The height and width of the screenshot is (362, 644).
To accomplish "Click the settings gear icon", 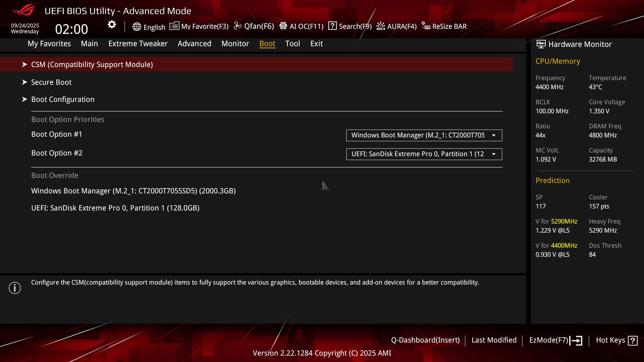I will click(x=112, y=25).
